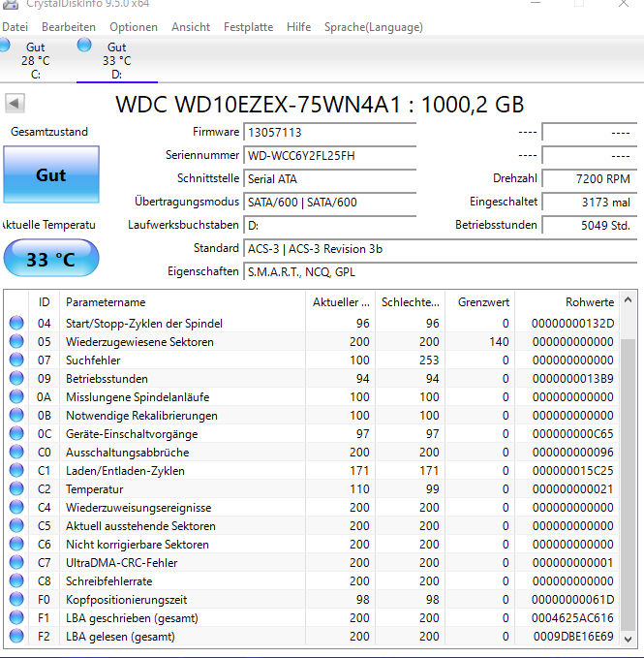644x658 pixels.
Task: Click the Rohwerte column header
Action: [567, 302]
